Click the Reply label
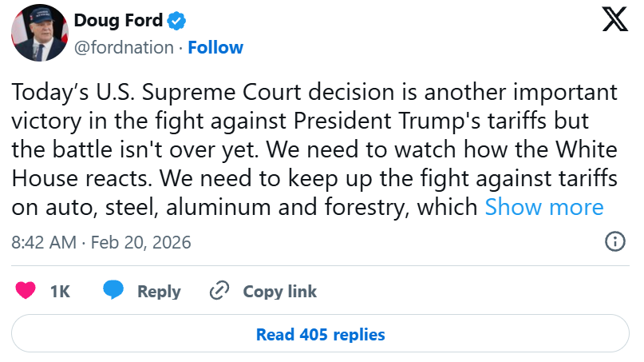The height and width of the screenshot is (362, 644). coord(159,292)
